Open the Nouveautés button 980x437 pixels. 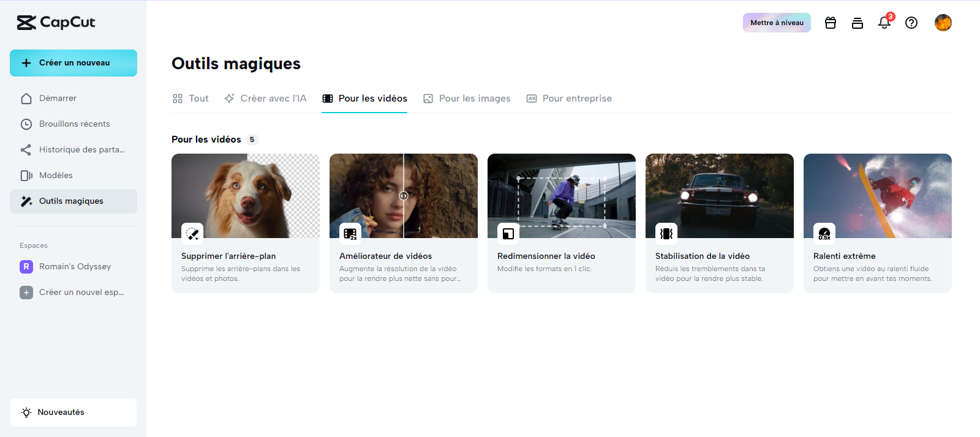pyautogui.click(x=73, y=413)
